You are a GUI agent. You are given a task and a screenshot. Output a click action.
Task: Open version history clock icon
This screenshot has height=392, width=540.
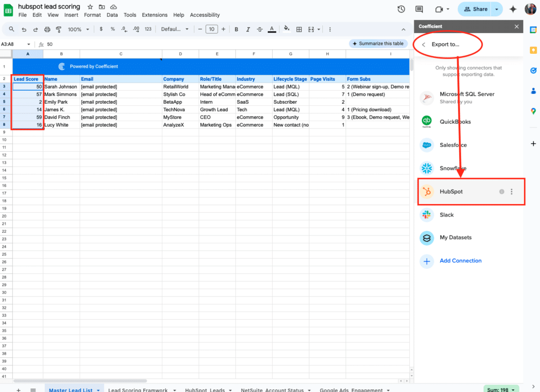pyautogui.click(x=401, y=9)
